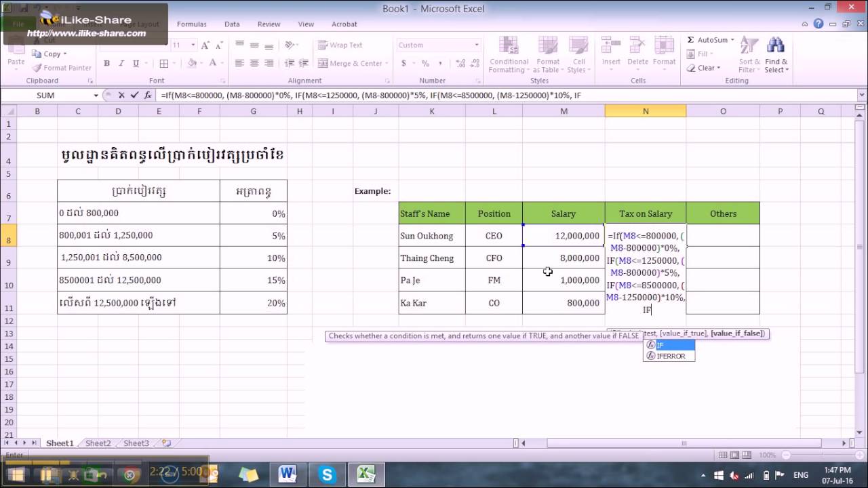Screen dimensions: 868x488
Task: Apply Accounting dollar format
Action: 404,63
